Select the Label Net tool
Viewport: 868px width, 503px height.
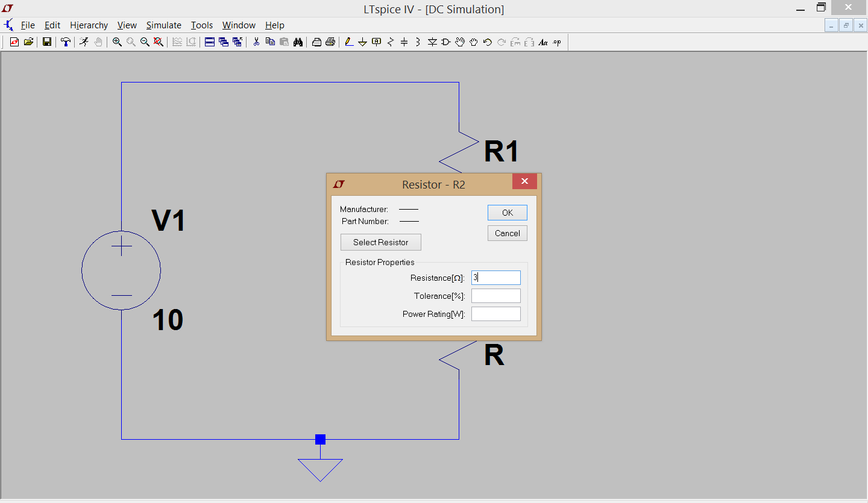coord(377,42)
